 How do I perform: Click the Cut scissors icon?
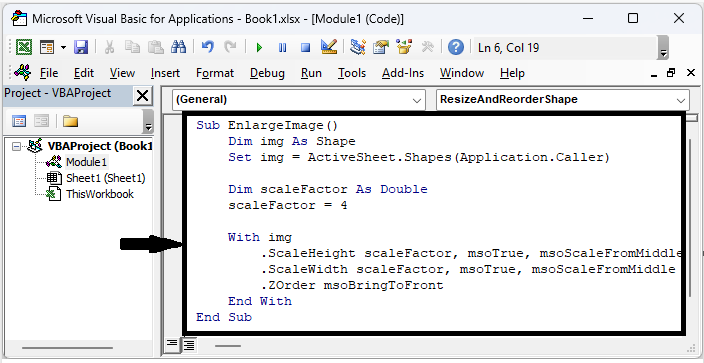pyautogui.click(x=109, y=47)
